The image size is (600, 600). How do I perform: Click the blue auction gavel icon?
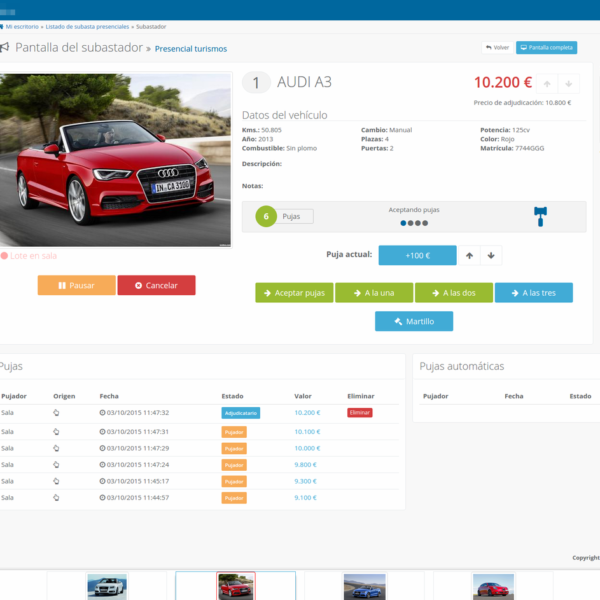point(541,216)
